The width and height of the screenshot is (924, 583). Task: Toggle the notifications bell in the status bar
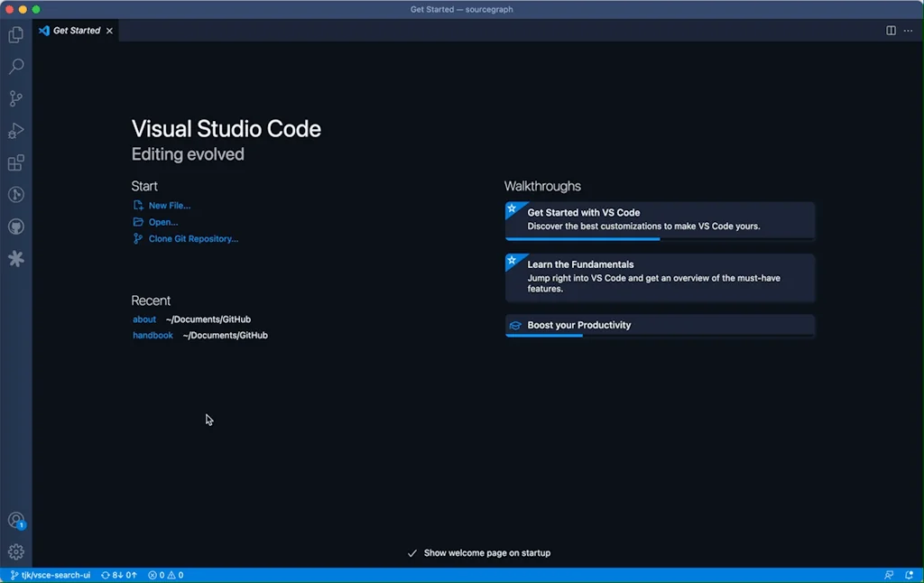910,574
